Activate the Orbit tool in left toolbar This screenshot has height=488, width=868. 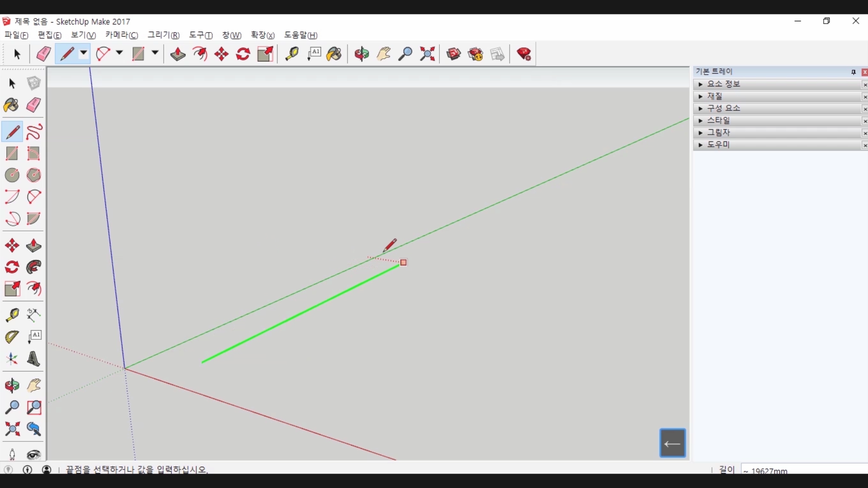pyautogui.click(x=12, y=385)
